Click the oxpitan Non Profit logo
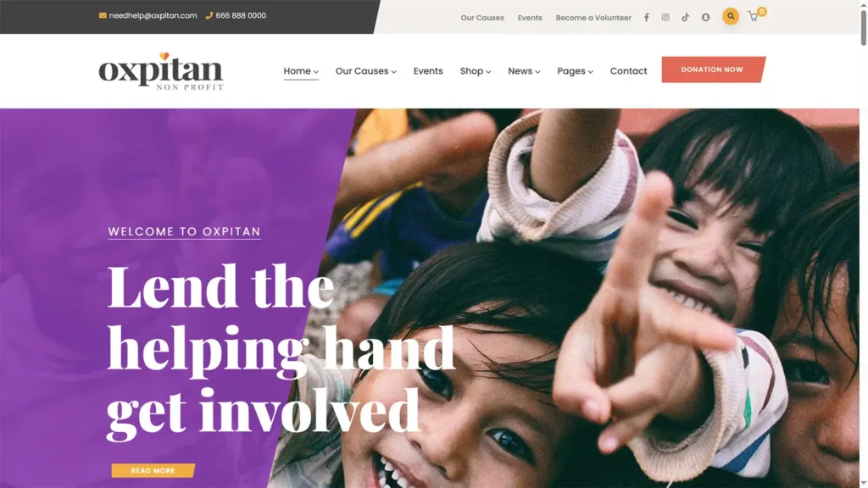 (161, 71)
